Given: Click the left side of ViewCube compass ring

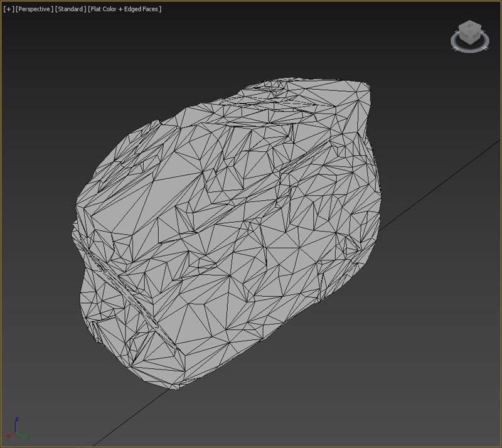Looking at the screenshot, I should [x=454, y=41].
